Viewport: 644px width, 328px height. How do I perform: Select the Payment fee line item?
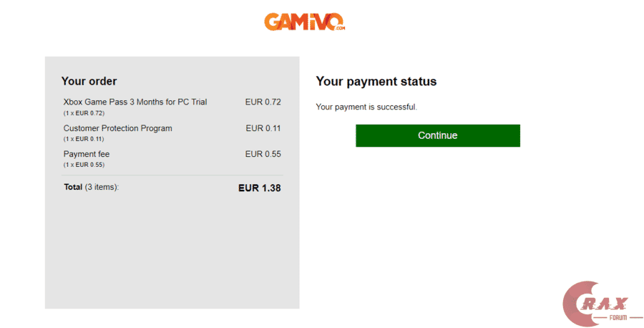pyautogui.click(x=87, y=154)
